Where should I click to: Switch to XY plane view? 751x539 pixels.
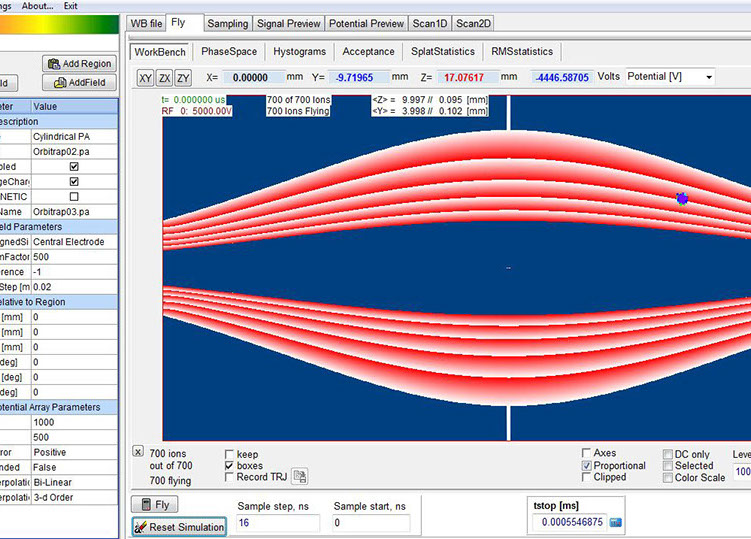click(146, 77)
